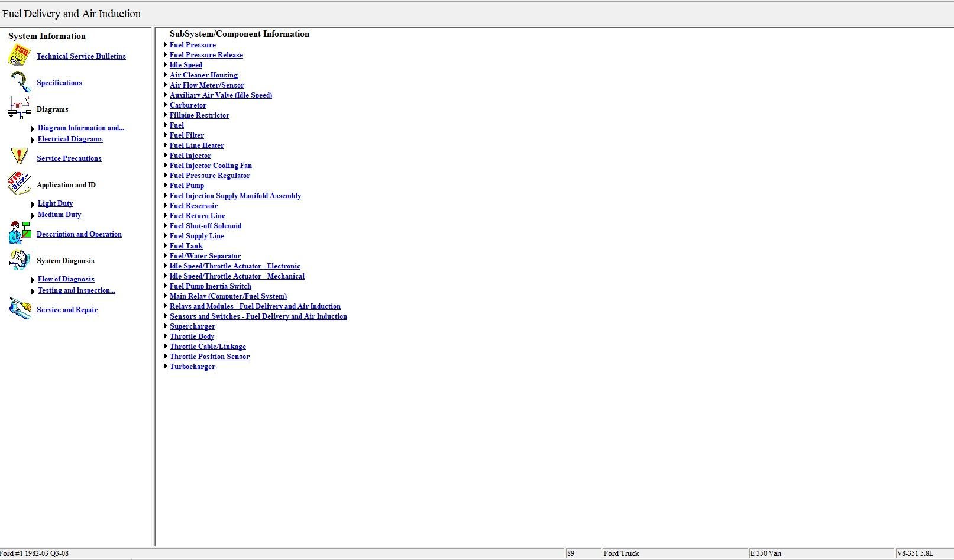Expand the Turbocharger arrow
Image resolution: width=954 pixels, height=560 pixels.
165,367
